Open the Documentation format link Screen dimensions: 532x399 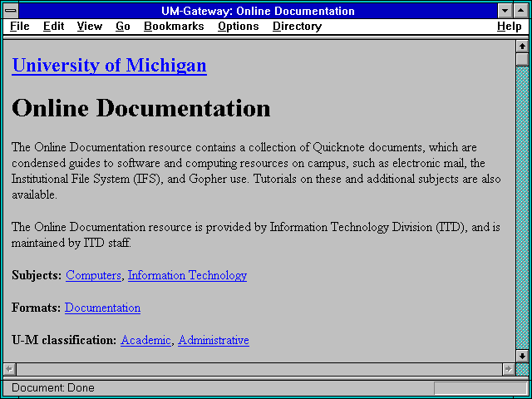coord(102,308)
